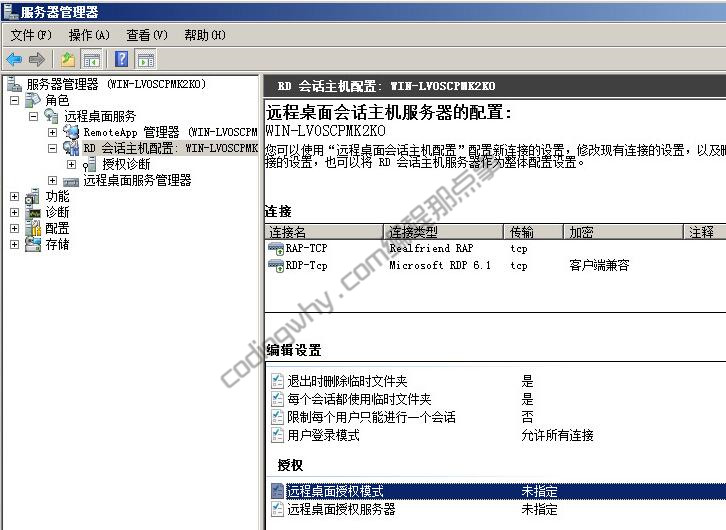Select 退出时删除临时文件夹 setting text
Viewport: 726px width, 530px height.
pyautogui.click(x=347, y=381)
